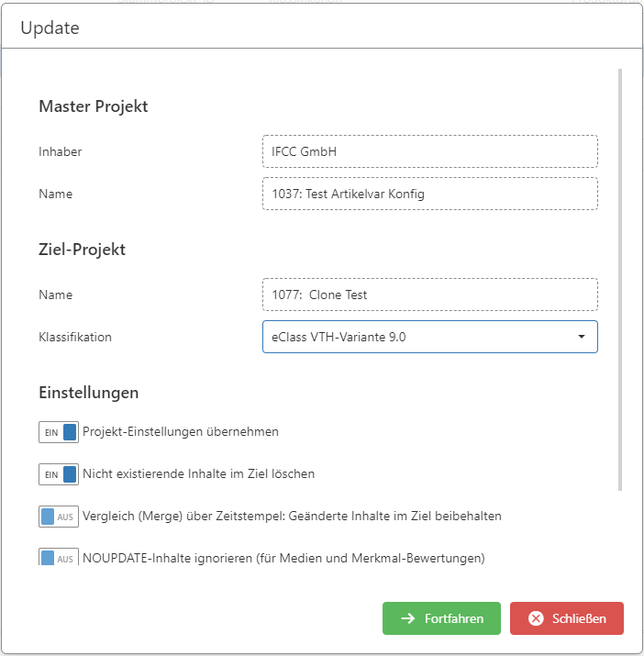The height and width of the screenshot is (656, 644).
Task: Click the X circle icon on the Schließen button
Action: (x=536, y=618)
